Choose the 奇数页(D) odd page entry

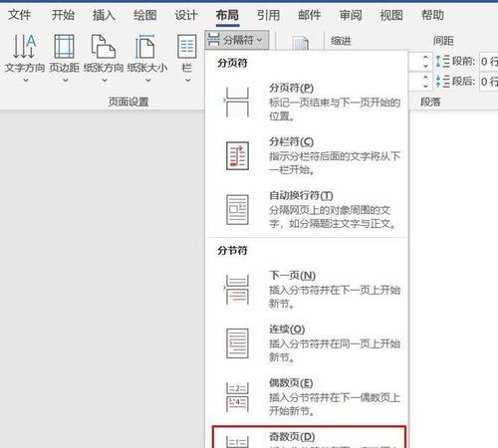click(309, 437)
